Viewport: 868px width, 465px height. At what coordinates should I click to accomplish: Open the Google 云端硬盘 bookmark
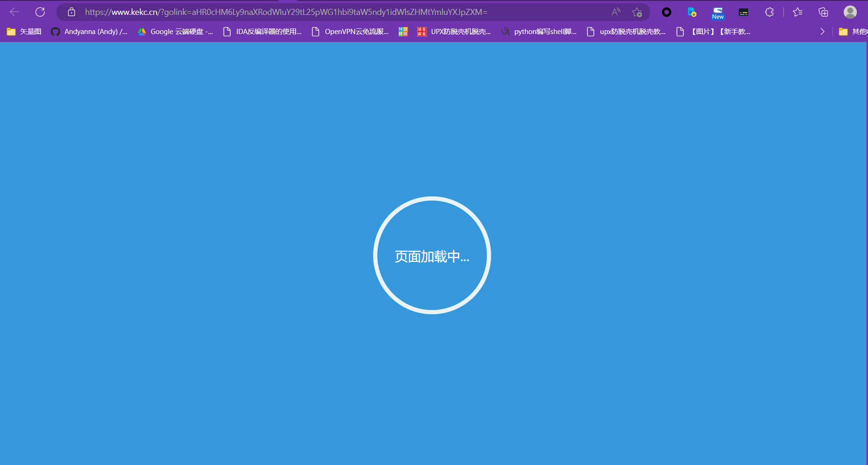pos(175,32)
